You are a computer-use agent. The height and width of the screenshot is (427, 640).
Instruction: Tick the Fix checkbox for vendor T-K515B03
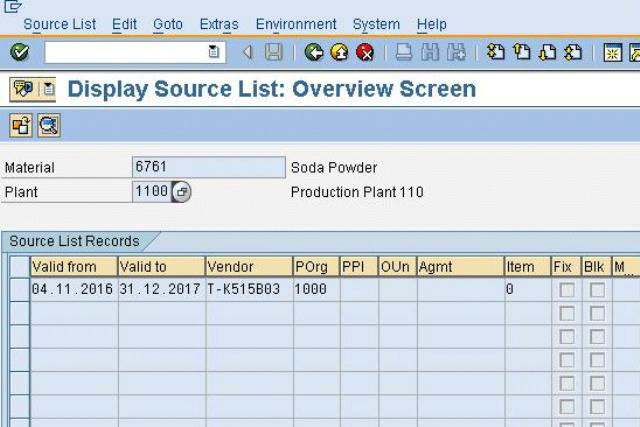(567, 290)
